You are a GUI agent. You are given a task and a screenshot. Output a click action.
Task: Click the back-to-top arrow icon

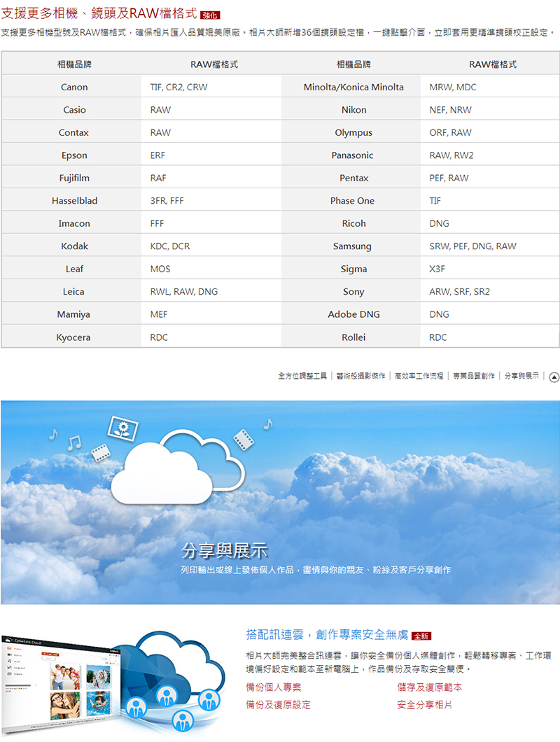pos(554,377)
